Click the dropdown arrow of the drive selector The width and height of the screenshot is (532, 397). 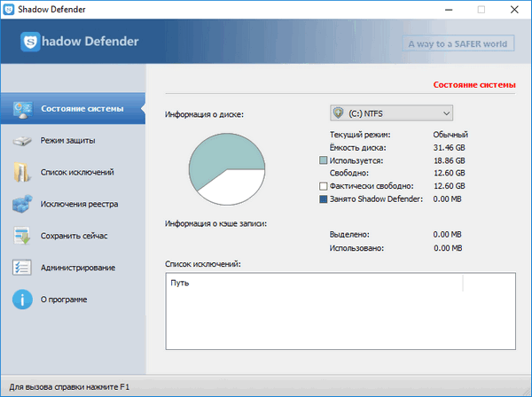click(445, 113)
